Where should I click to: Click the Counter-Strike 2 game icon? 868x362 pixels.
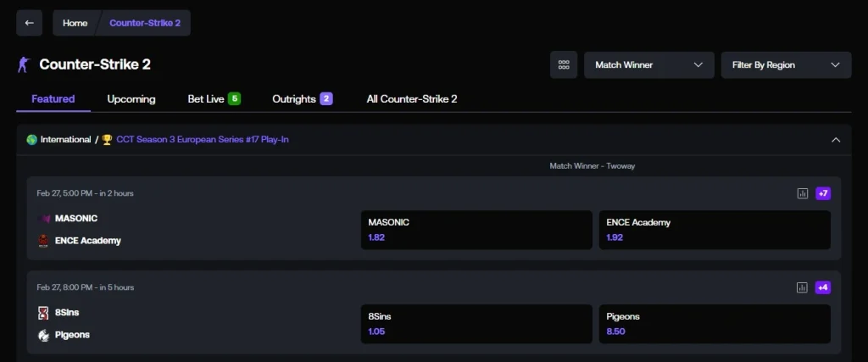(23, 64)
